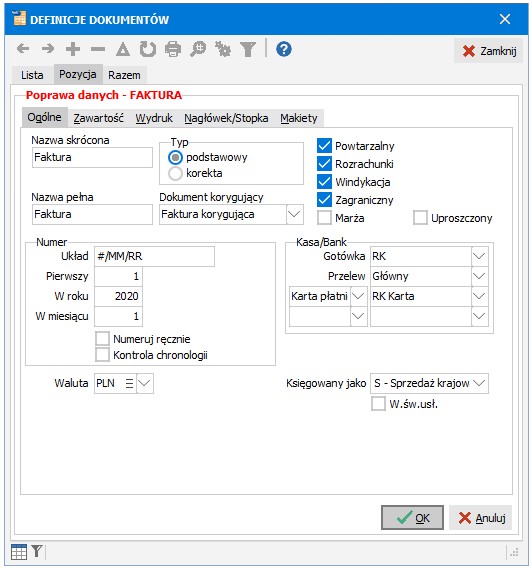Expand the Dokument korygujący dropdown

coord(294,214)
